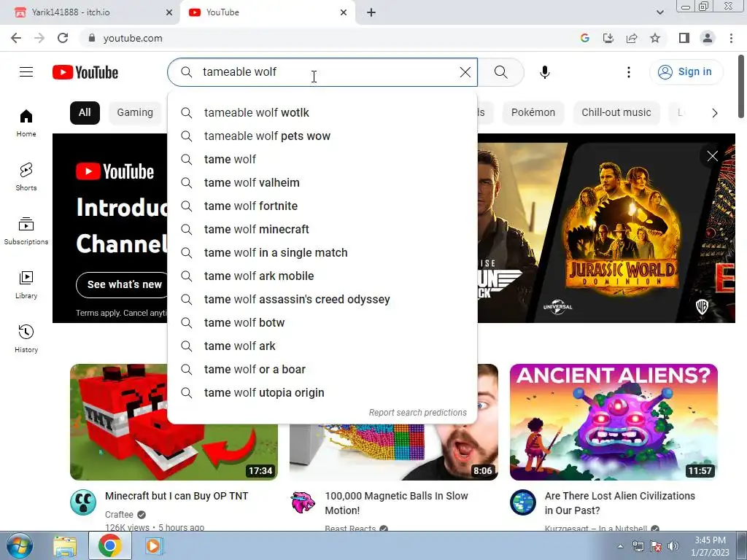Choose suggestion 'tame wolf or a boar'
The height and width of the screenshot is (560, 747).
pyautogui.click(x=322, y=370)
